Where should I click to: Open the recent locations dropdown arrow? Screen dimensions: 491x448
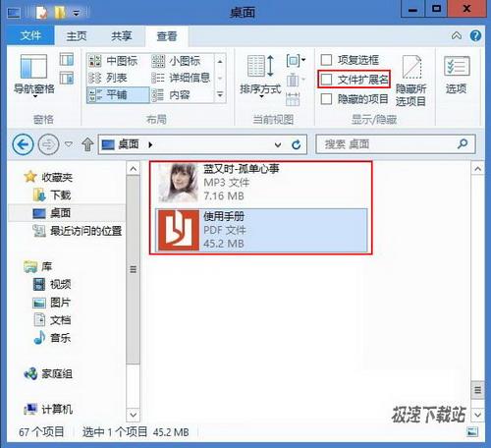(x=69, y=144)
